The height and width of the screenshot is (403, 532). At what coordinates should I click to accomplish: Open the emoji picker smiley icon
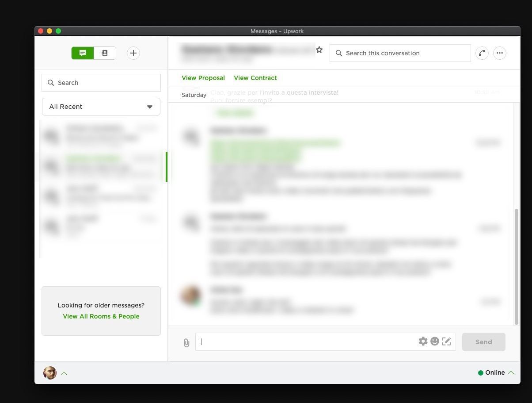tap(435, 341)
